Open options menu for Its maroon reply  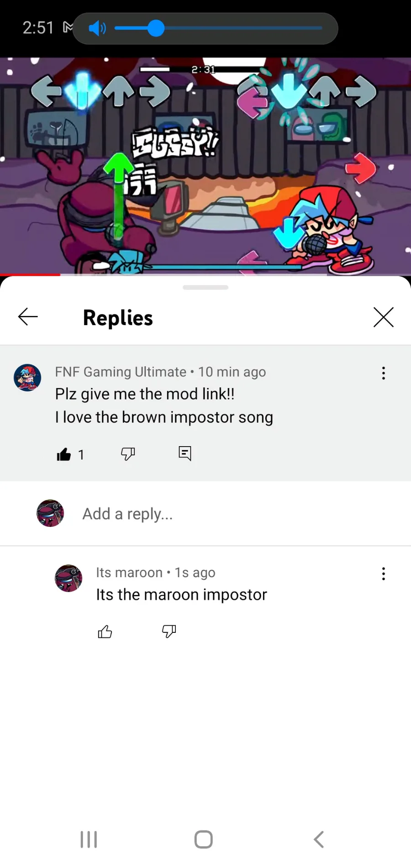pos(383,573)
